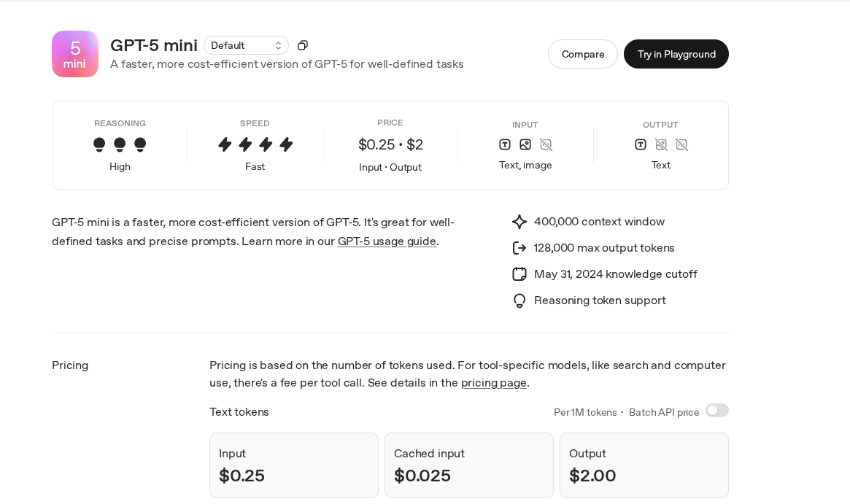Toggle the Batch API price switch
This screenshot has width=850, height=504.
(717, 411)
